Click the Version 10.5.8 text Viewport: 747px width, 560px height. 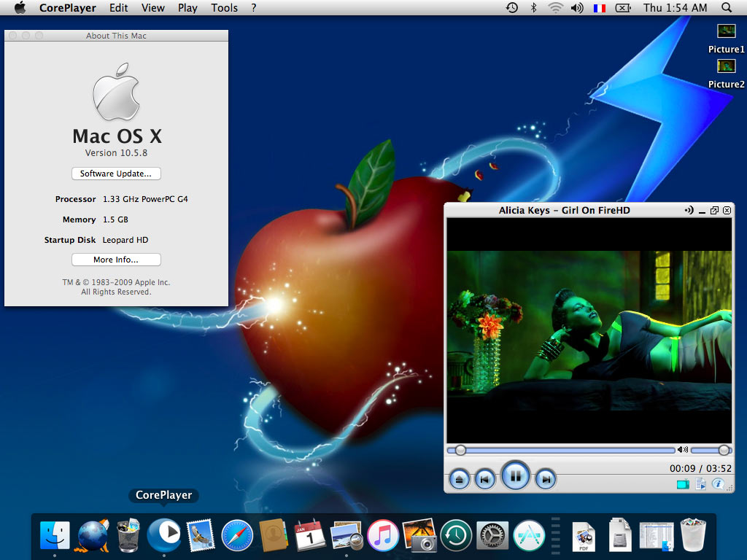click(x=116, y=153)
